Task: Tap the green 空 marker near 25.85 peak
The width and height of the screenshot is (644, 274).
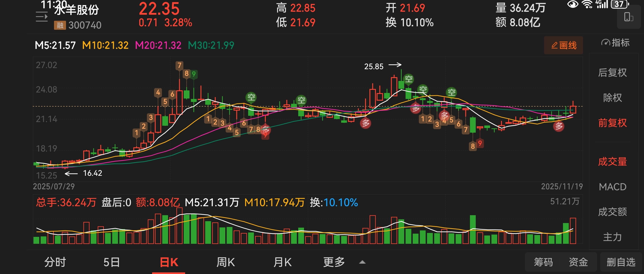Action: pos(409,79)
